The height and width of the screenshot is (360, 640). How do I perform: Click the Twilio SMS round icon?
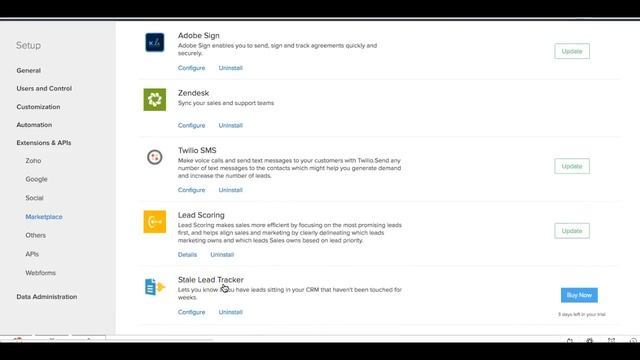(x=155, y=157)
